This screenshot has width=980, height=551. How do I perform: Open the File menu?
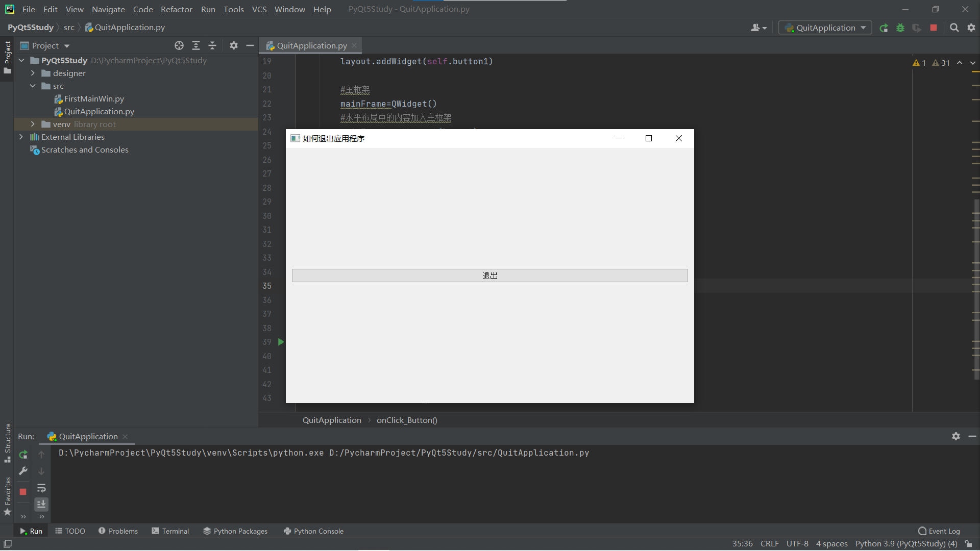coord(29,9)
